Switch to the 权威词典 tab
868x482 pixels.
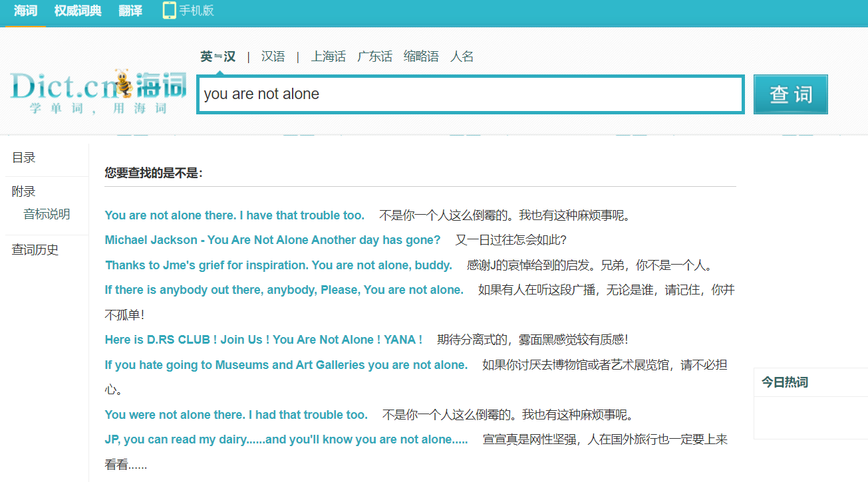point(78,11)
